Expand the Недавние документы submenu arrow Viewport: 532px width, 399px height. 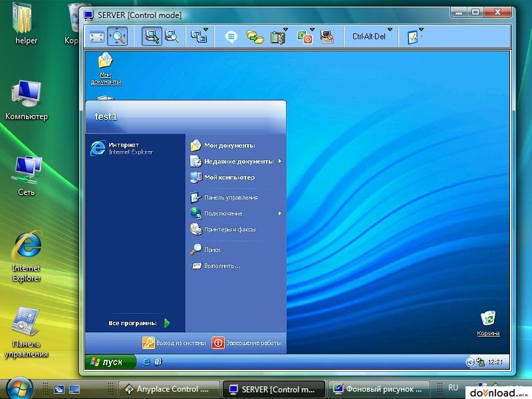[280, 161]
